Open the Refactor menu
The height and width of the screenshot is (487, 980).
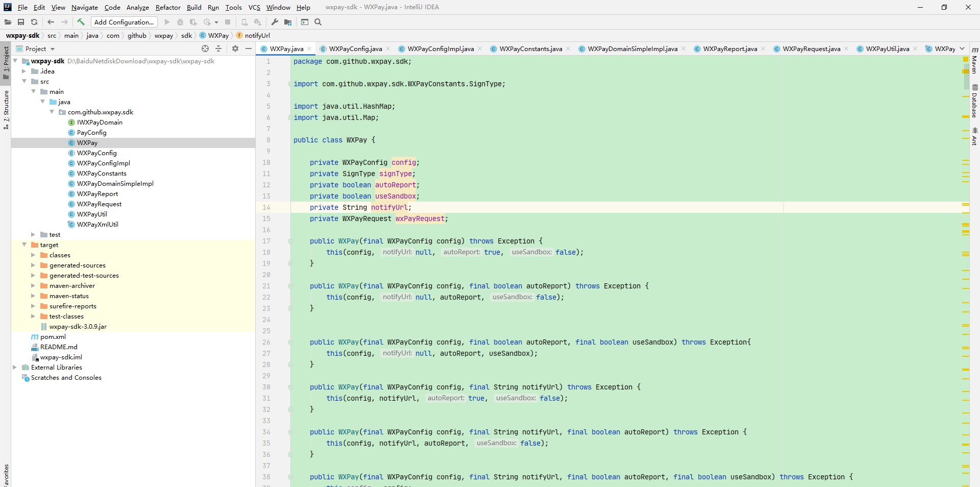pyautogui.click(x=168, y=7)
